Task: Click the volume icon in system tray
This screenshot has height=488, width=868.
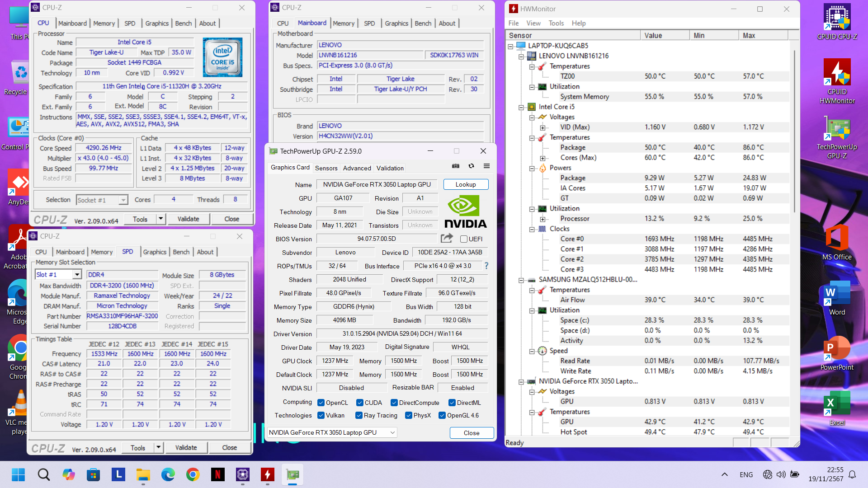Action: click(781, 474)
